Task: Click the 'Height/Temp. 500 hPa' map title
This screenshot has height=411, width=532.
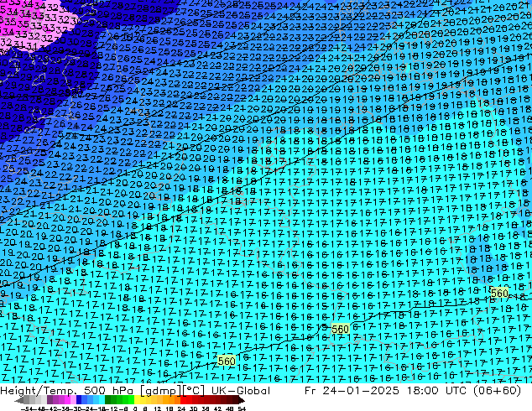Action: coord(65,391)
